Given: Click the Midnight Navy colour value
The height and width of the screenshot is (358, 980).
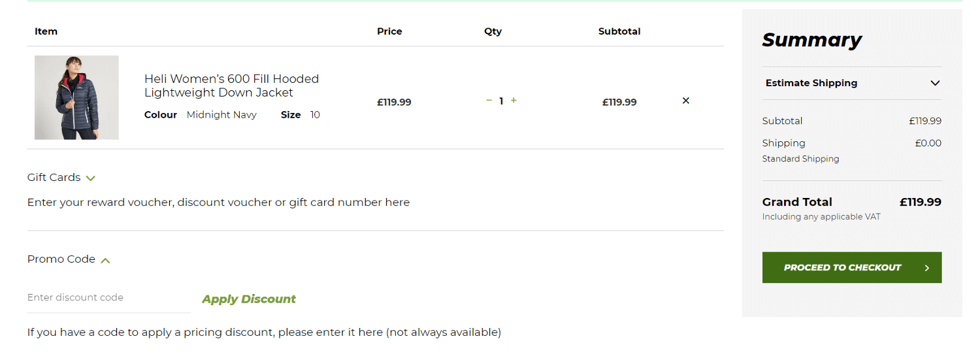Looking at the screenshot, I should [221, 115].
